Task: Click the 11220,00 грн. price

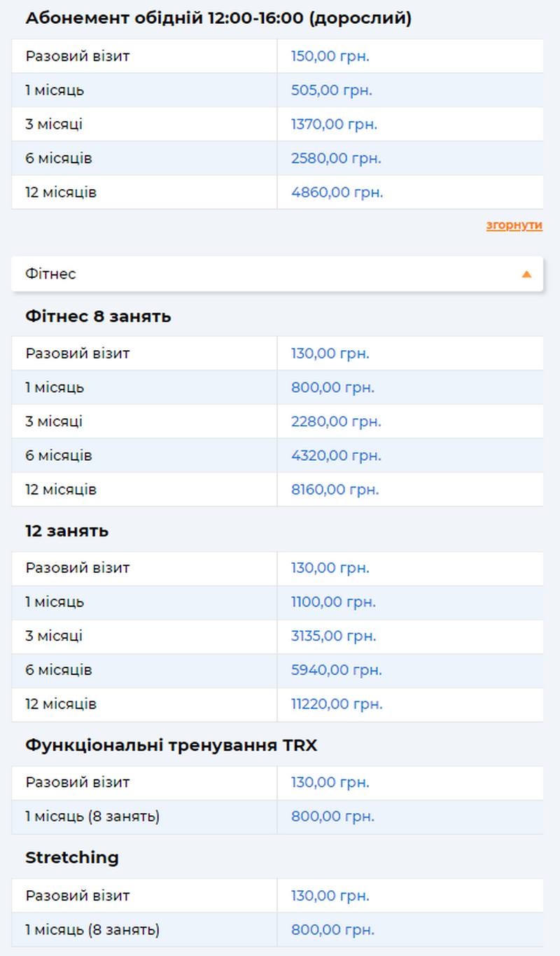Action: 337,704
